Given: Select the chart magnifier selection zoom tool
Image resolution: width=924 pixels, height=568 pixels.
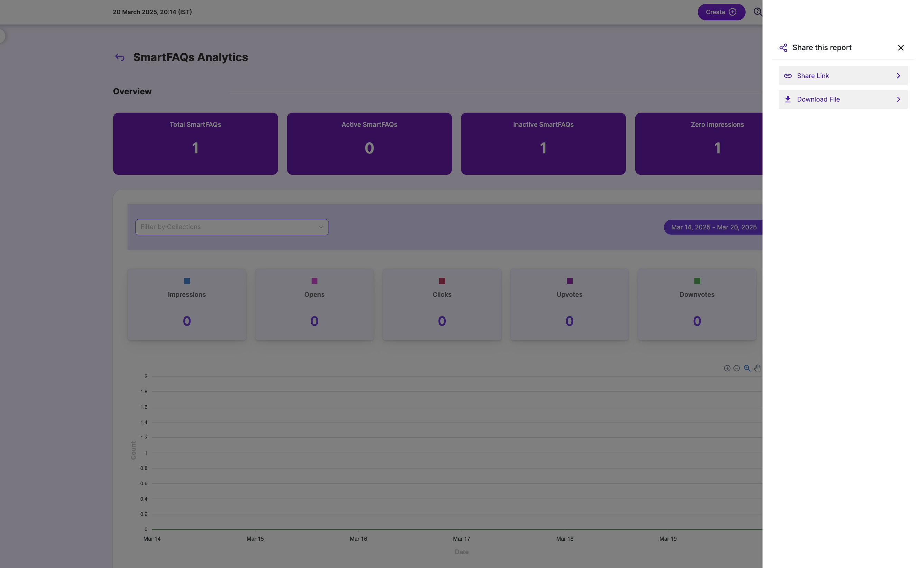Looking at the screenshot, I should click(x=747, y=368).
